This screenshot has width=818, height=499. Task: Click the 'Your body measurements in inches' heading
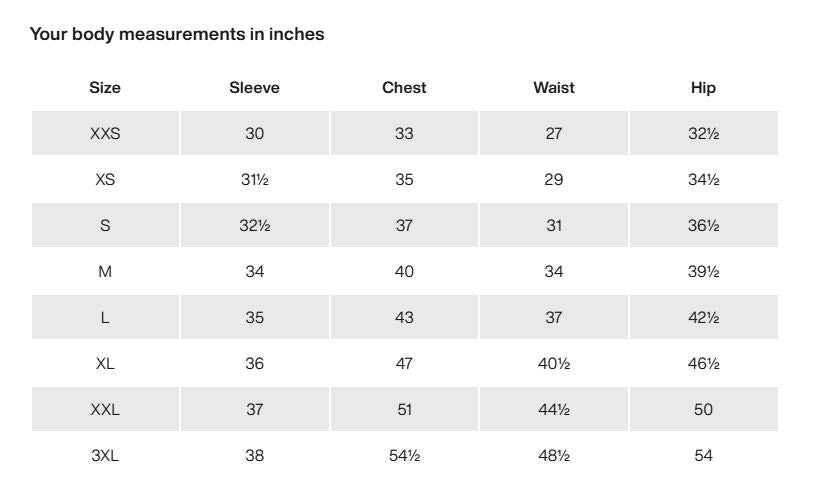[x=177, y=34]
